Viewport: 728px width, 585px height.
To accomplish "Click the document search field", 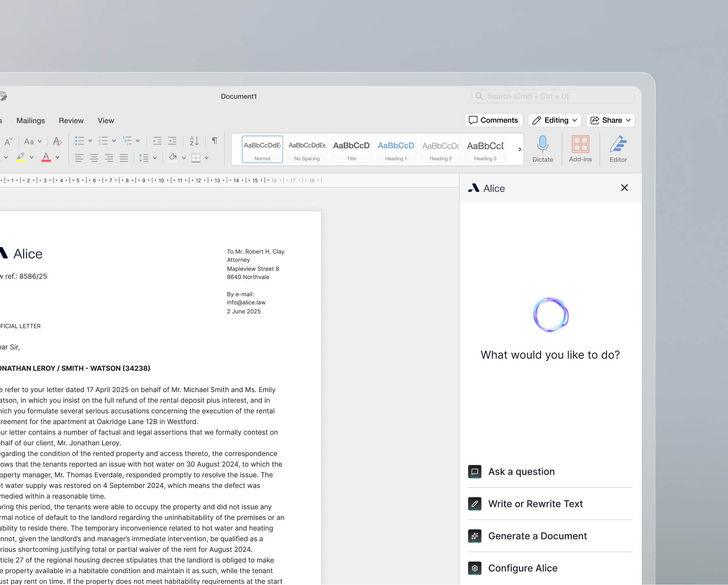I will pos(553,96).
